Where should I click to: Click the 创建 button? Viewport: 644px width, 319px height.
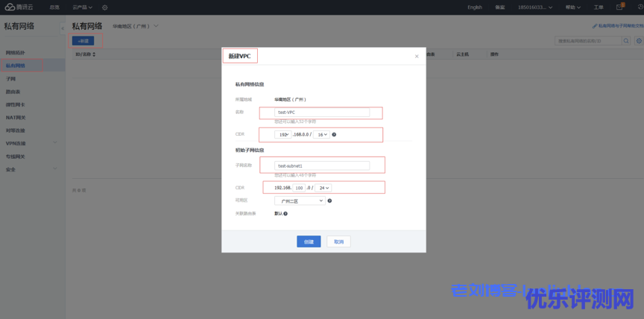click(309, 241)
